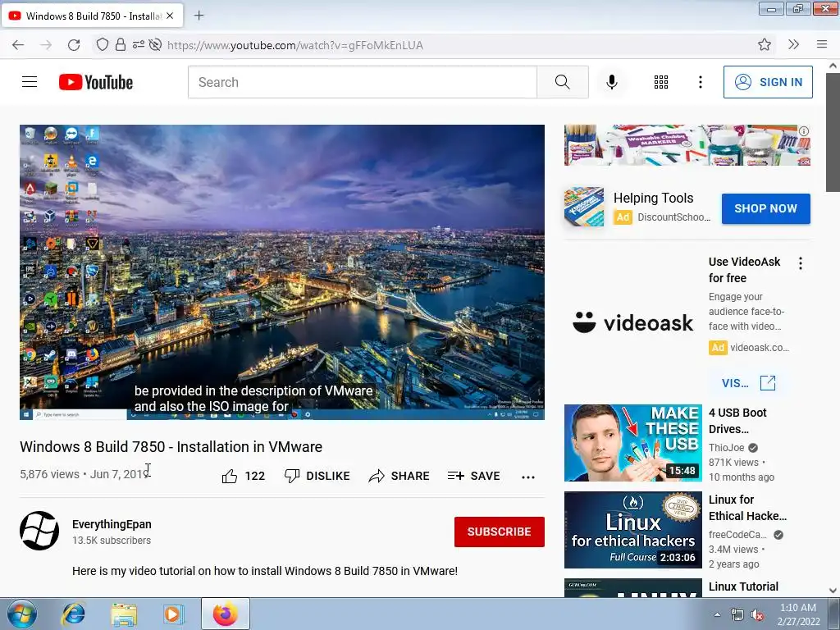Share this video
Viewport: 840px width, 630px height.
coord(399,476)
